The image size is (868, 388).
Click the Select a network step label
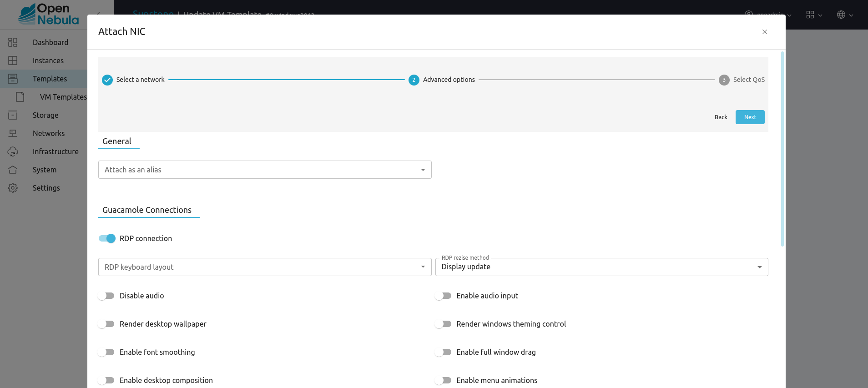140,80
